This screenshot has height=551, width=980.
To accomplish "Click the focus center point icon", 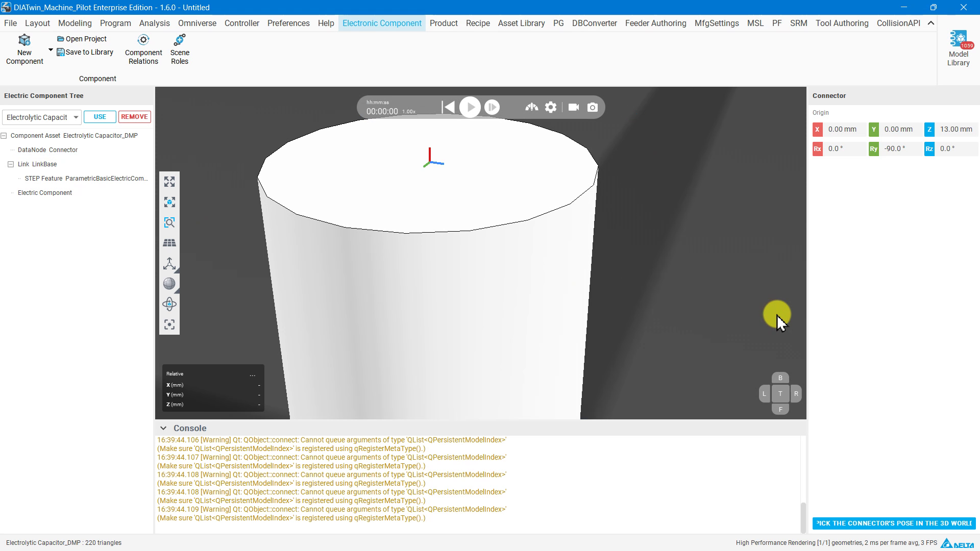I will pos(169,324).
